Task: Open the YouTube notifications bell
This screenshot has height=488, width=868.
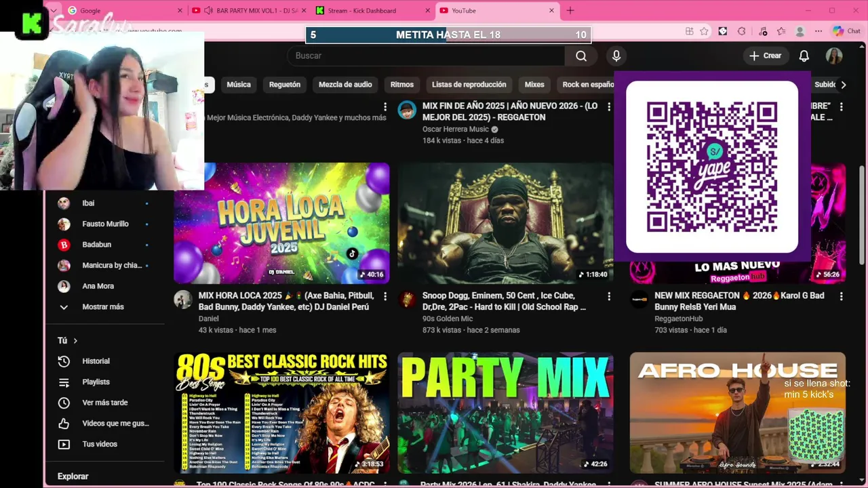Action: pos(804,56)
